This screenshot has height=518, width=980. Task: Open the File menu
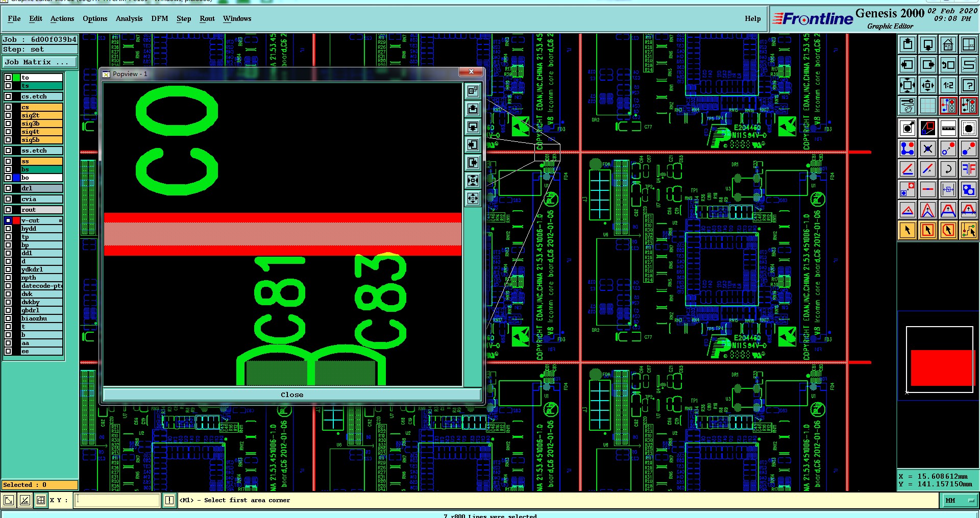tap(14, 18)
